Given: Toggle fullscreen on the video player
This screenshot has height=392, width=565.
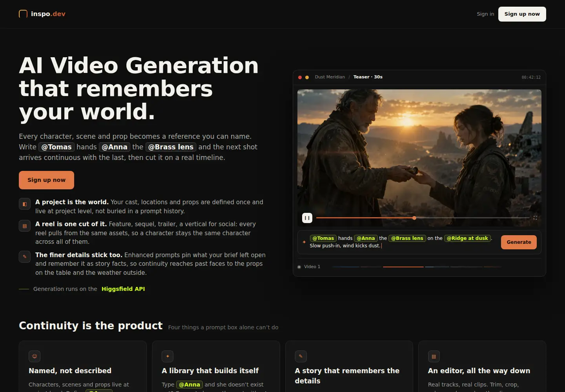Looking at the screenshot, I should [x=535, y=218].
